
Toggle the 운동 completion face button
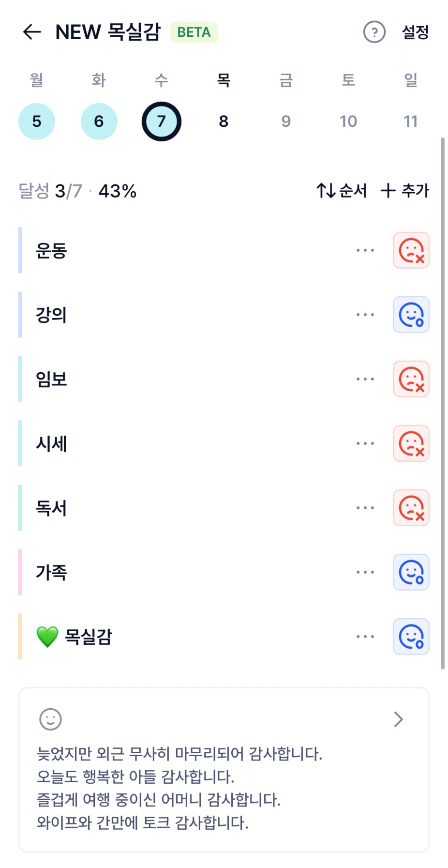point(411,250)
